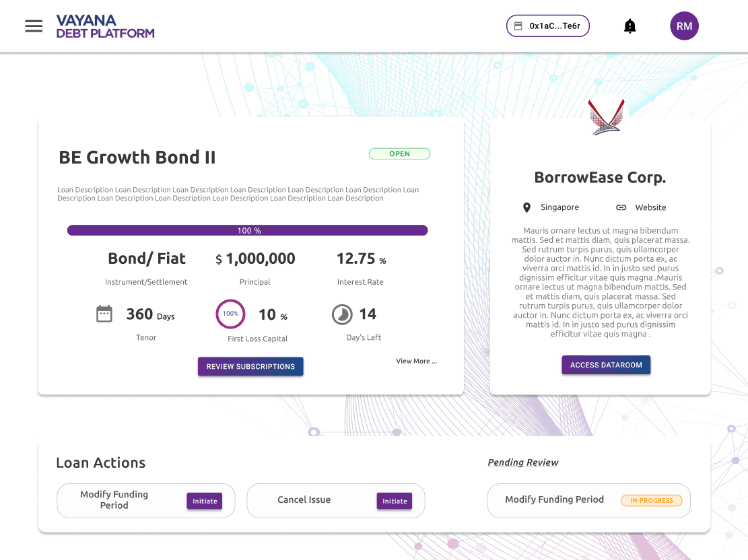Expand loan details with View More
748x560 pixels.
click(x=416, y=361)
